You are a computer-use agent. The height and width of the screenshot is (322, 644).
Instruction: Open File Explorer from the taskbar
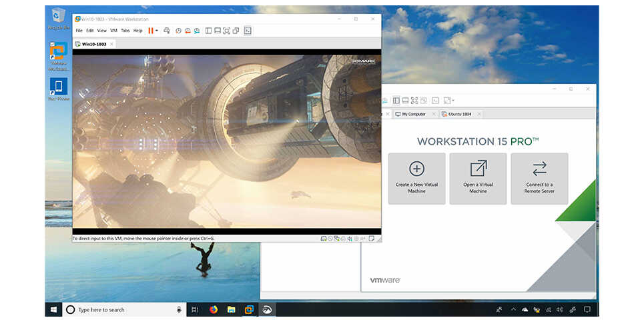(x=231, y=310)
